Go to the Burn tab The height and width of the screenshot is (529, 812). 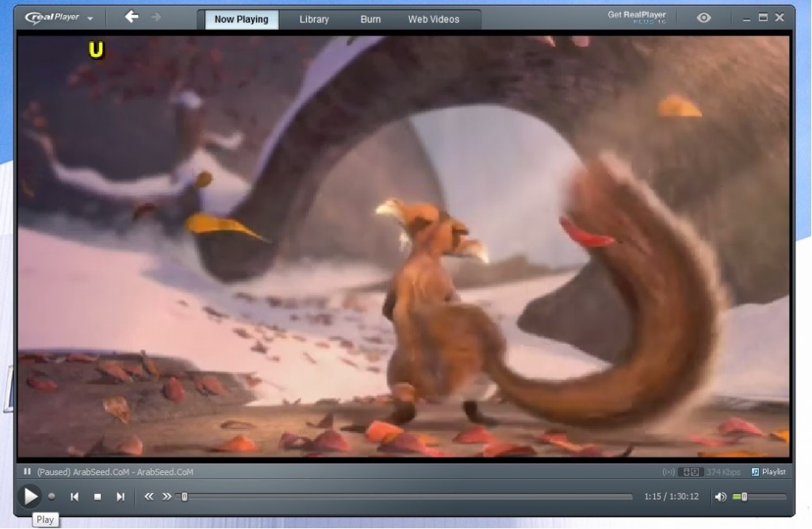[370, 19]
